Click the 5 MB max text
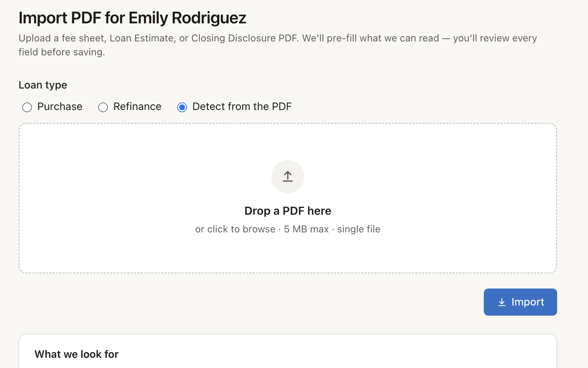This screenshot has height=368, width=588. pos(306,229)
